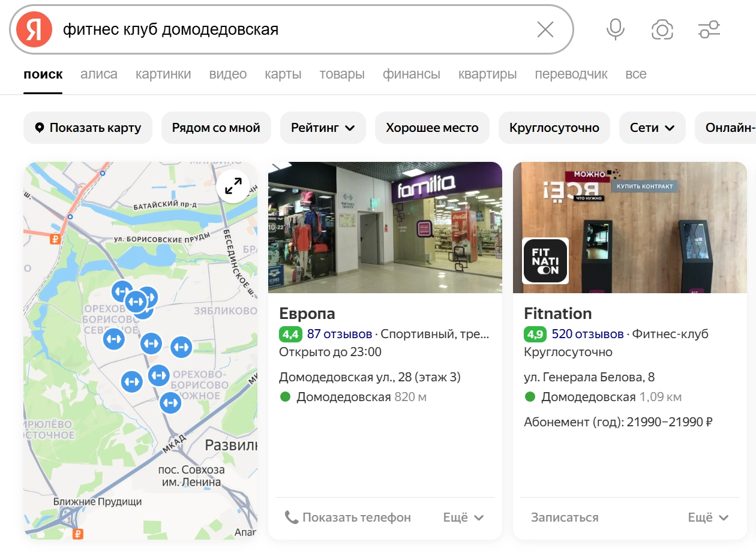Click the Fitnation logo badge
Image resolution: width=756 pixels, height=554 pixels.
click(545, 261)
